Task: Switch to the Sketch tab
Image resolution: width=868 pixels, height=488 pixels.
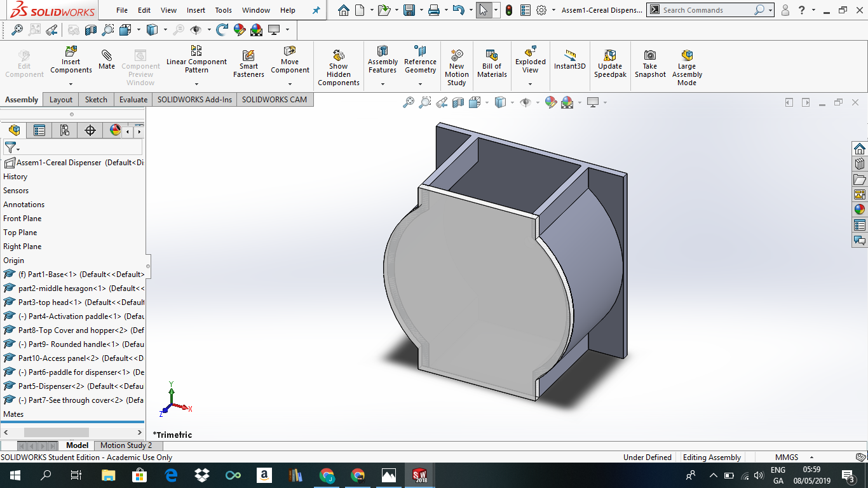Action: [x=96, y=99]
